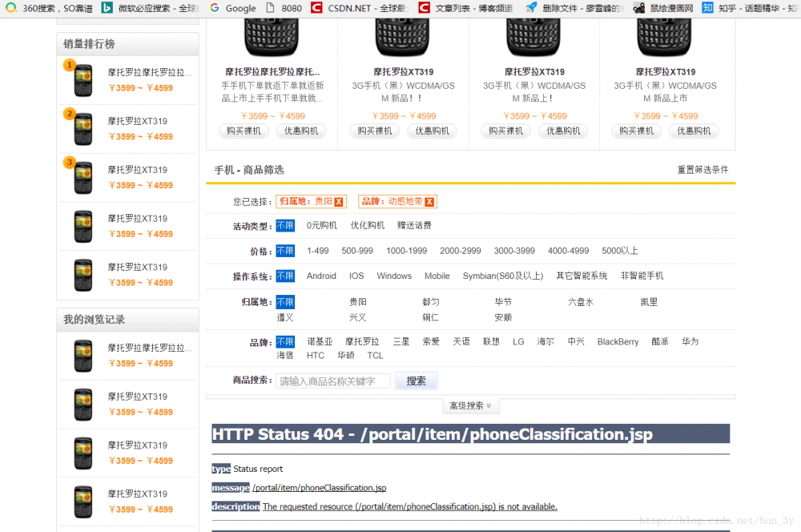The width and height of the screenshot is (801, 532).
Task: Filter price range 5000以上
Action: [x=620, y=251]
